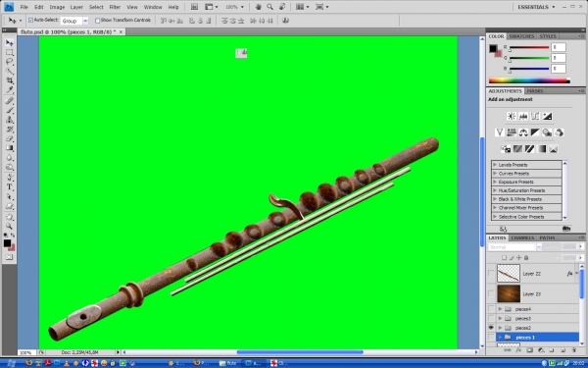Click the G value input field
The width and height of the screenshot is (588, 368).
[x=559, y=58]
